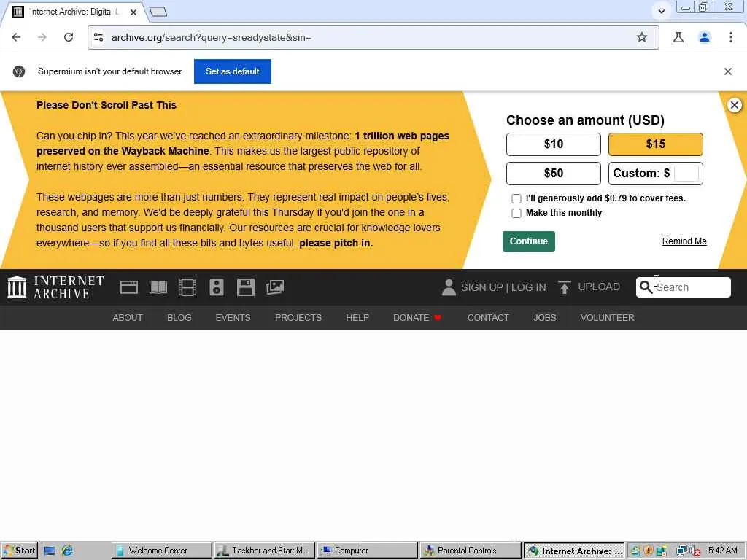
Task: Switch to Taskbar and Start Menu window
Action: pyautogui.click(x=264, y=551)
